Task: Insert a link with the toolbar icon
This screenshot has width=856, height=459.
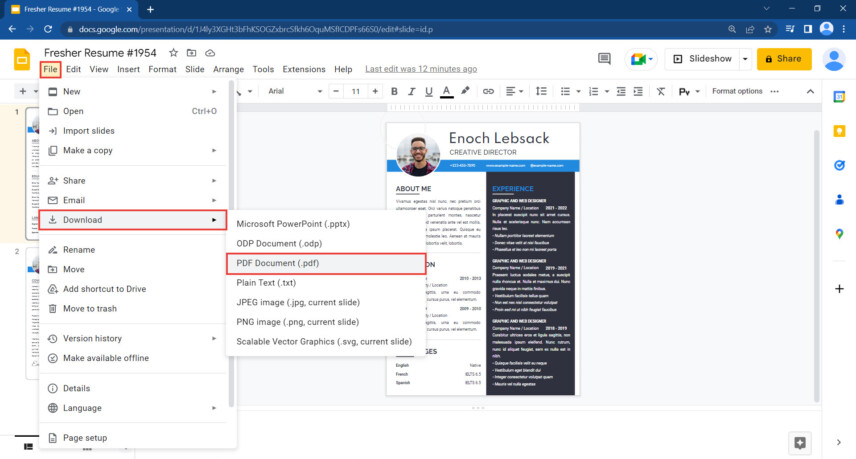Action: [x=488, y=91]
